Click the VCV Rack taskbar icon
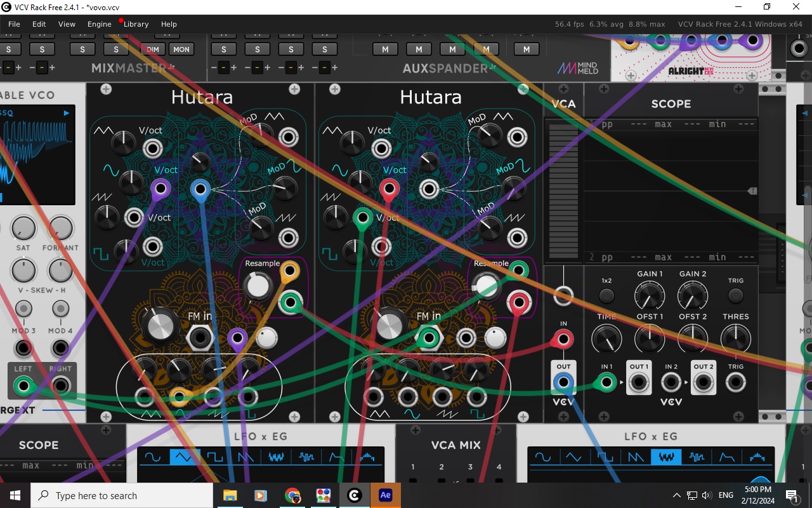The width and height of the screenshot is (812, 508). tap(354, 495)
